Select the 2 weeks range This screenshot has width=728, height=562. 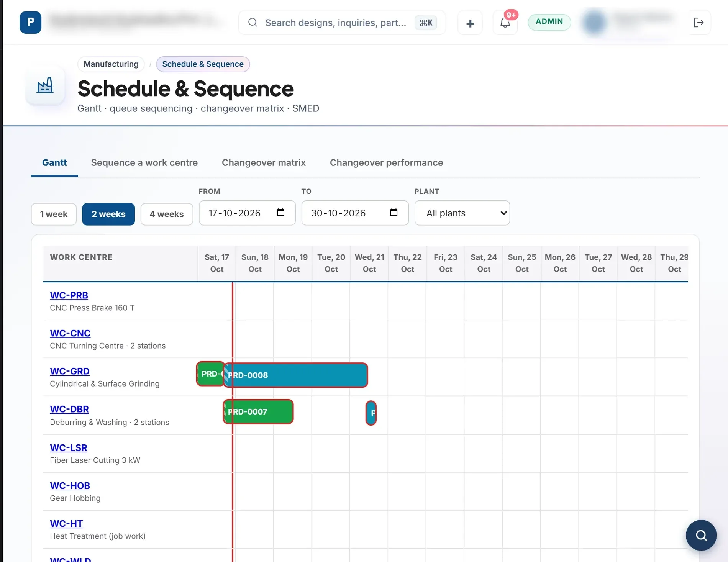point(108,214)
